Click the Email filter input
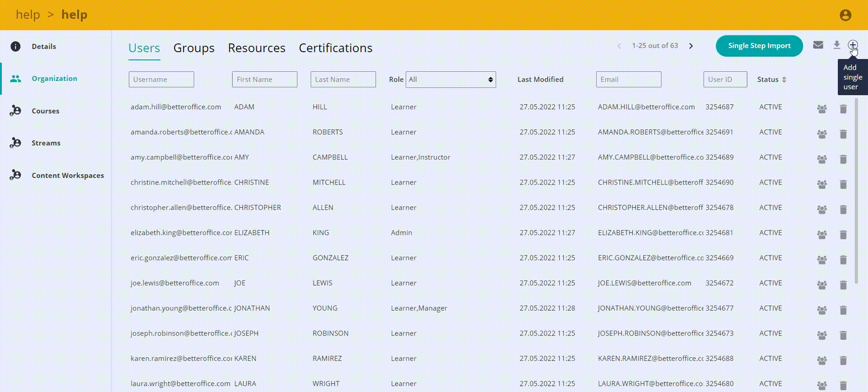Image resolution: width=868 pixels, height=392 pixels. point(628,79)
